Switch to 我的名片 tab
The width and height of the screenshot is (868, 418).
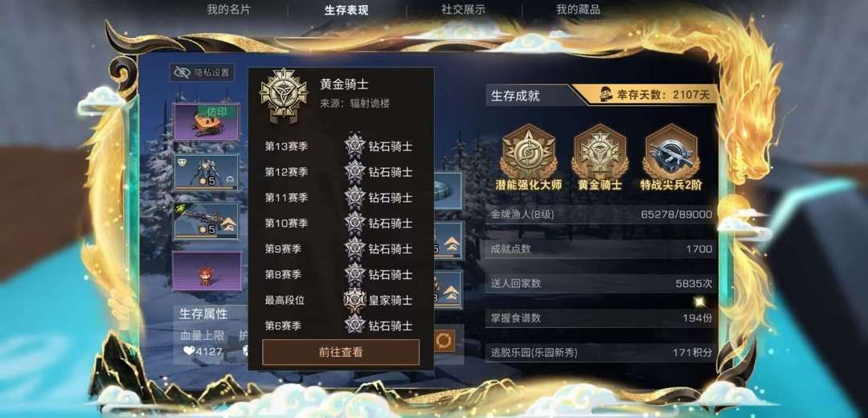point(228,10)
